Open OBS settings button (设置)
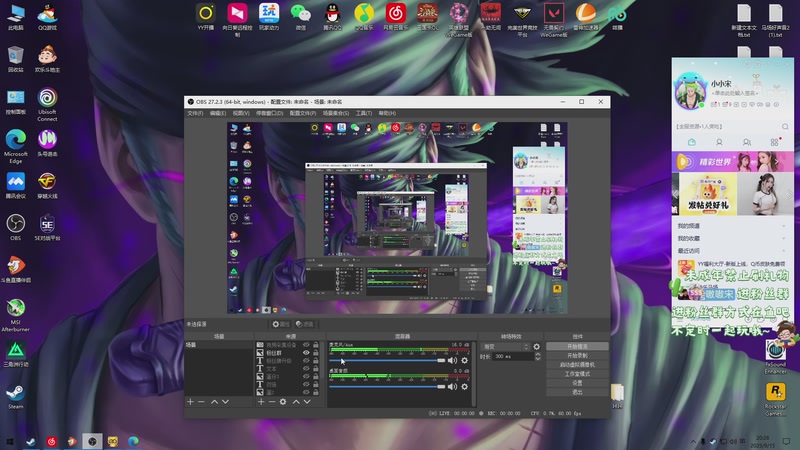 tap(577, 383)
